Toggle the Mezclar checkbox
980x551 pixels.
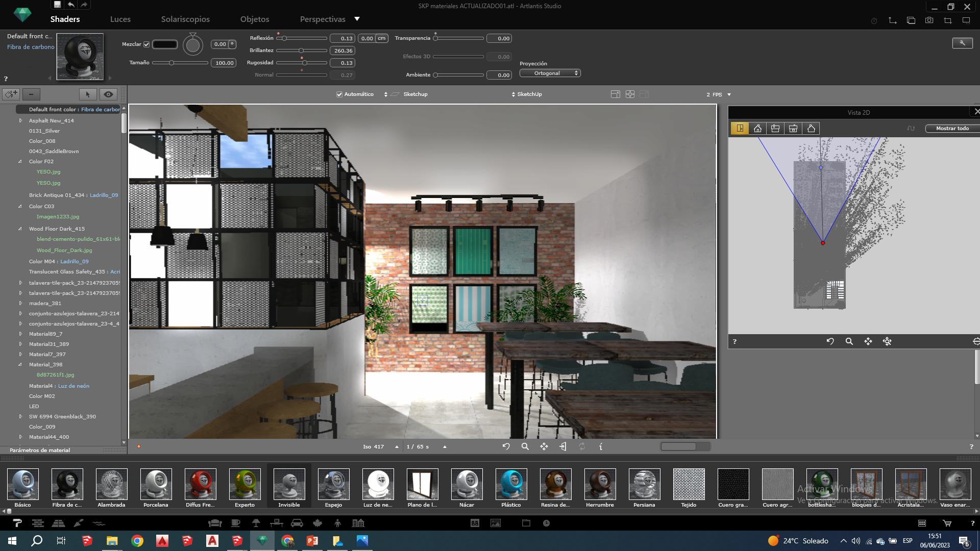click(146, 44)
